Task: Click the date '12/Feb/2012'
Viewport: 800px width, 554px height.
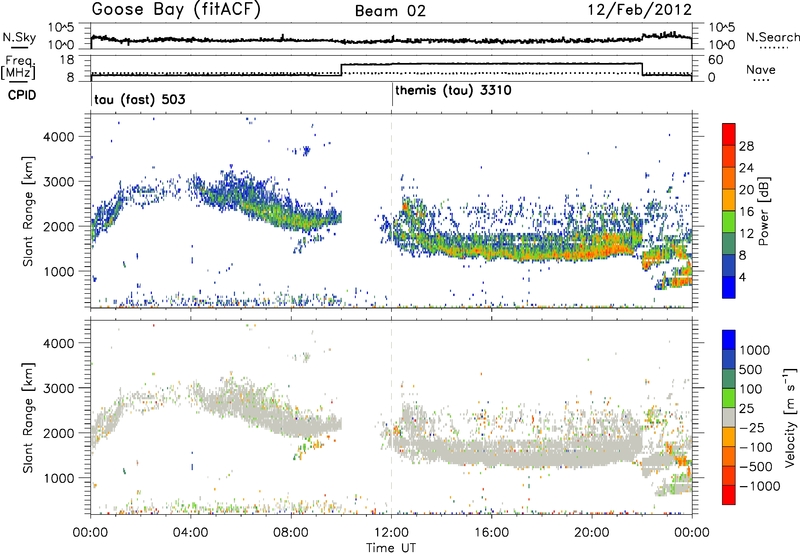Action: 640,10
